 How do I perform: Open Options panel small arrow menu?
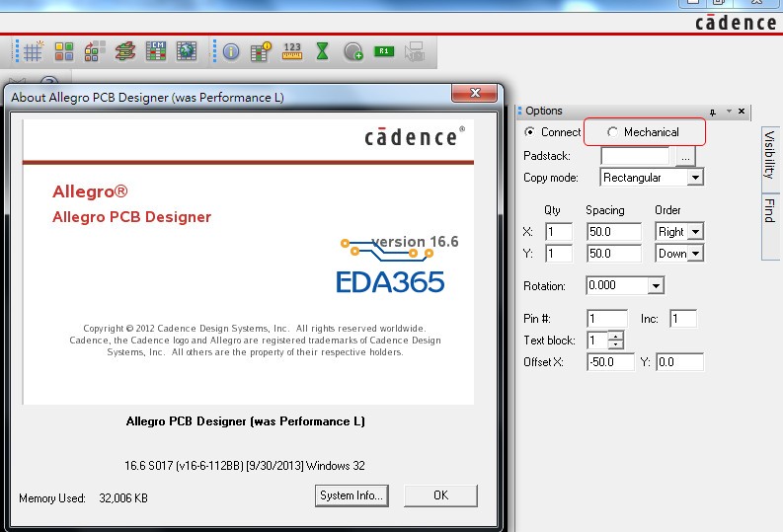point(729,111)
